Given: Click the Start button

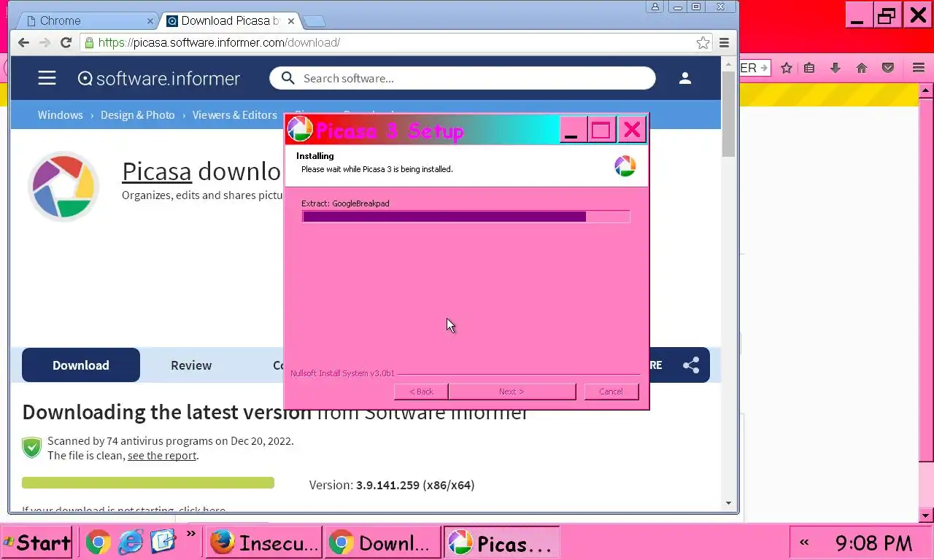Looking at the screenshot, I should [x=36, y=542].
